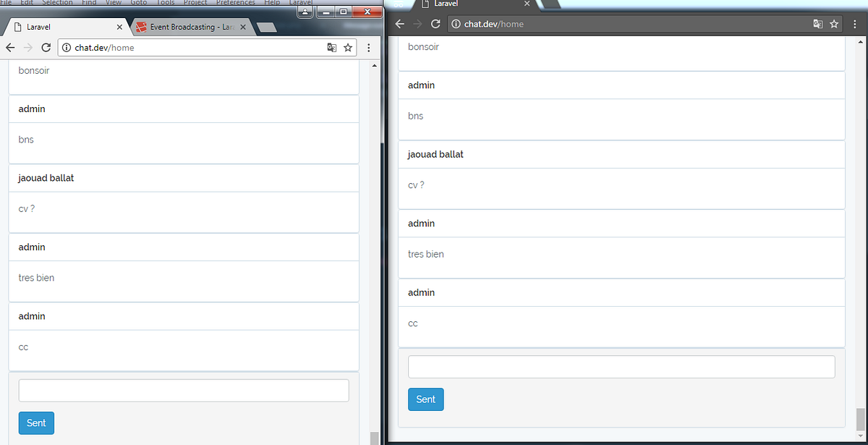
Task: Click 'cv ?' message in left window
Action: pyautogui.click(x=27, y=208)
